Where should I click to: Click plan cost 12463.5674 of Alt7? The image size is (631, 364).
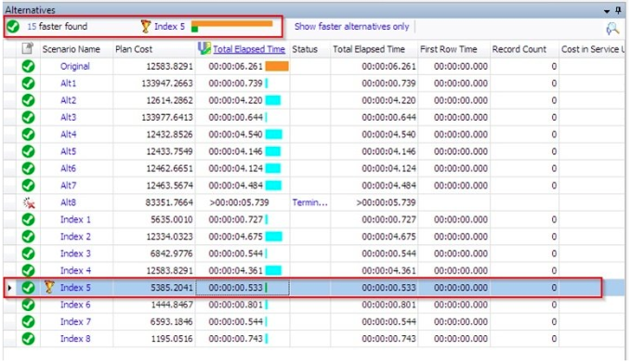[169, 186]
